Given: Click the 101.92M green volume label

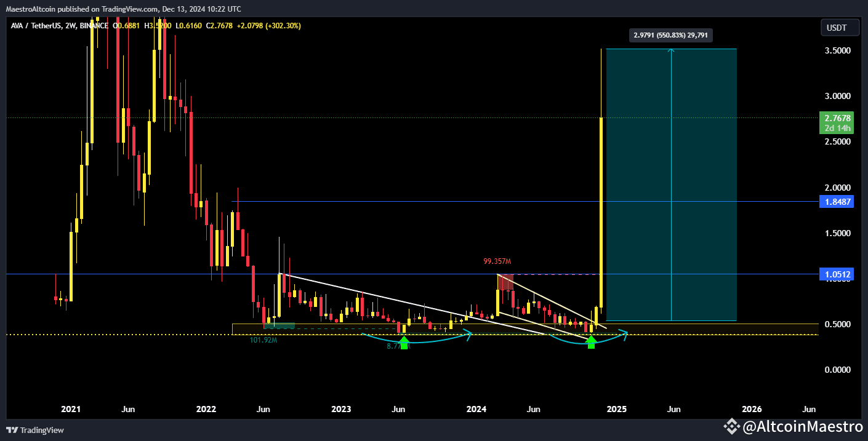Looking at the screenshot, I should click(263, 340).
